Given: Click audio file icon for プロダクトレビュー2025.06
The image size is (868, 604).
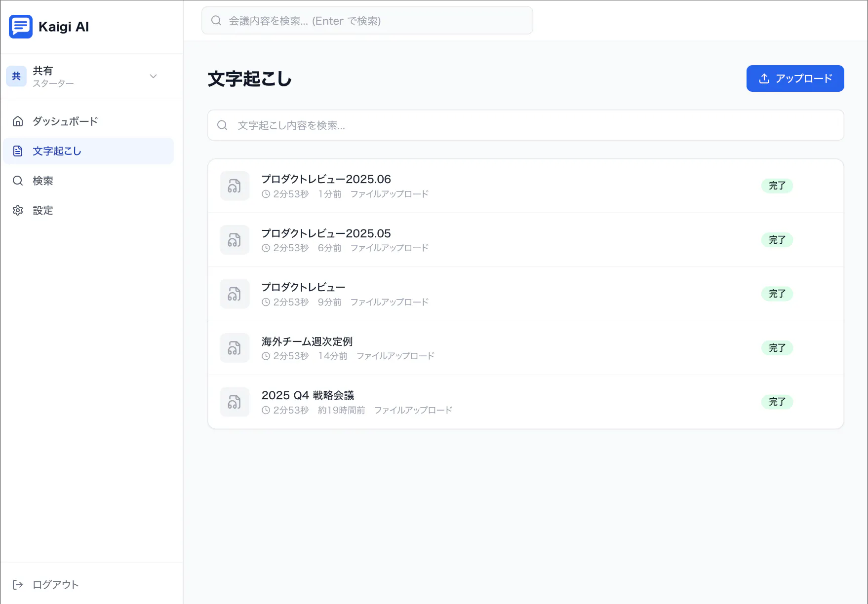Looking at the screenshot, I should (235, 186).
